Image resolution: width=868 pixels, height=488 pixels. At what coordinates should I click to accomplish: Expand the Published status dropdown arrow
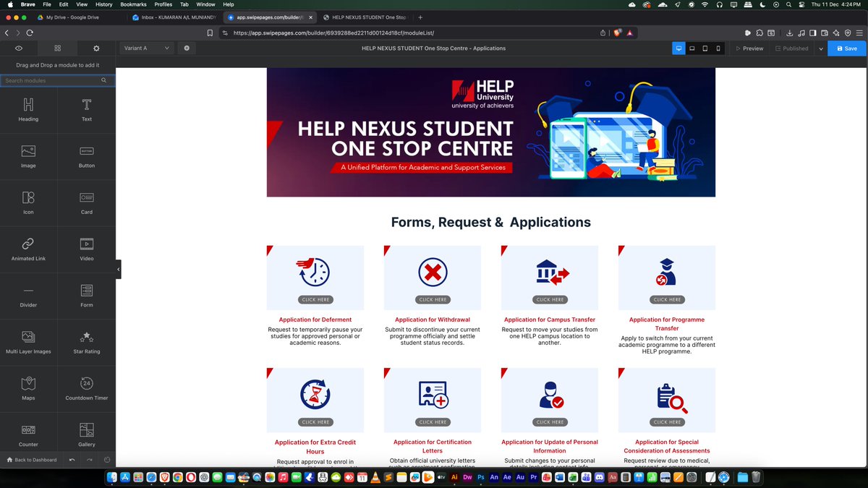tap(820, 48)
